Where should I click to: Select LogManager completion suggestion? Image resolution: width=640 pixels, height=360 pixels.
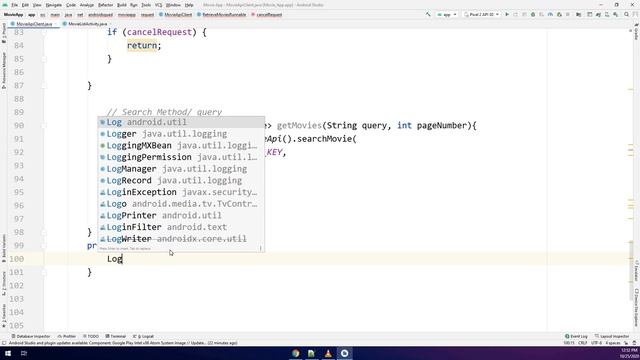click(x=181, y=169)
